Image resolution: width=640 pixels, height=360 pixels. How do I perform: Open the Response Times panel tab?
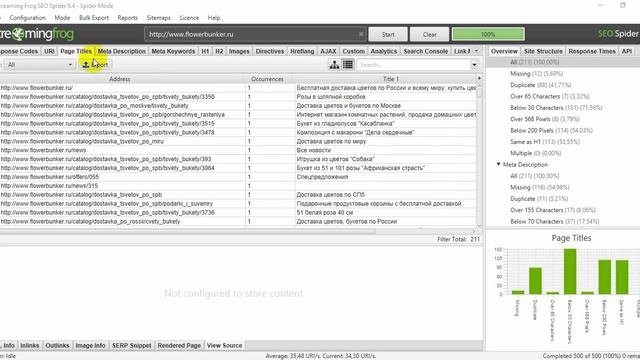592,51
